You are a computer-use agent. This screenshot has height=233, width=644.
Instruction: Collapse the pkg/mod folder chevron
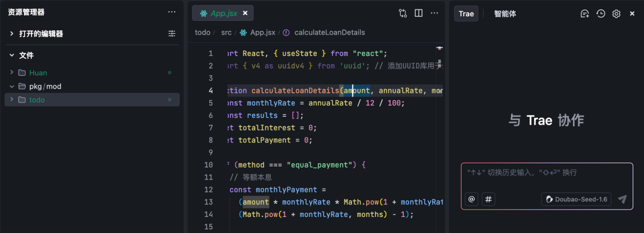click(11, 86)
